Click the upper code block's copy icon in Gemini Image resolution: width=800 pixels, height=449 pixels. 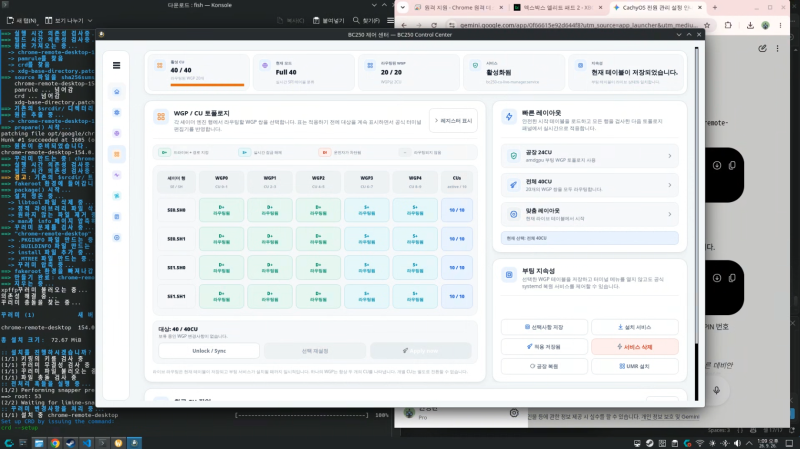pyautogui.click(x=732, y=165)
